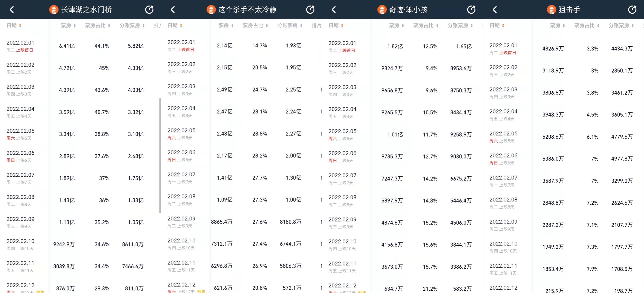Sort 奇迹·笨小孩 table by 票房
Viewport: 644px width, 293px height.
[397, 25]
